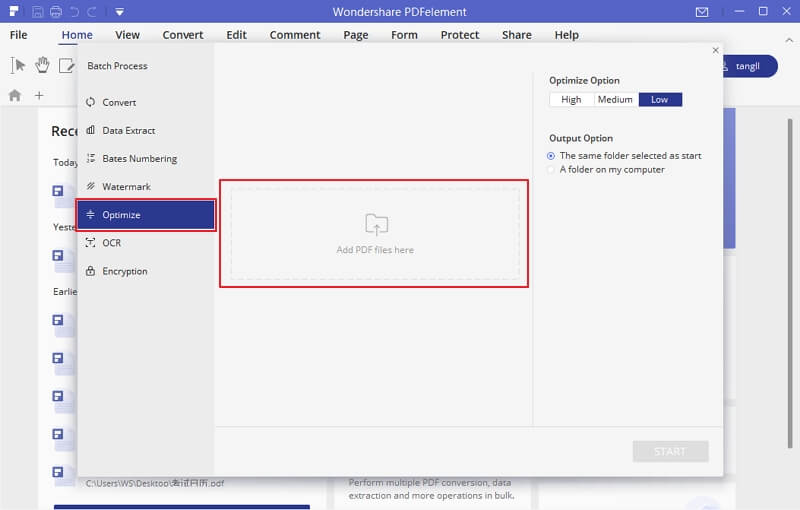Open the Help menu
The height and width of the screenshot is (510, 800).
567,35
